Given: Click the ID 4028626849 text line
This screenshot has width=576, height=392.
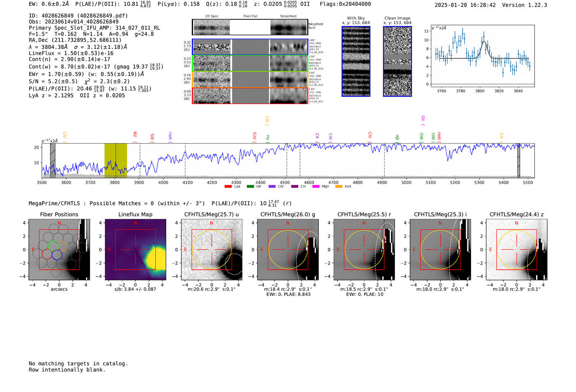Looking at the screenshot, I should point(78,16).
